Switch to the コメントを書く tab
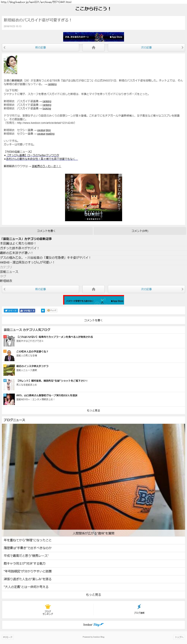The height and width of the screenshot is (644, 187). click(46, 231)
